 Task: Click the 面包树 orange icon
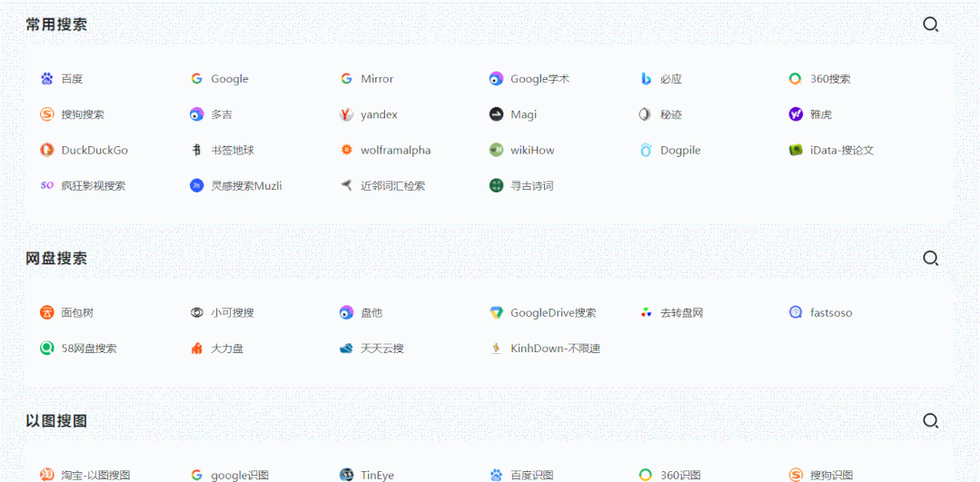click(47, 312)
